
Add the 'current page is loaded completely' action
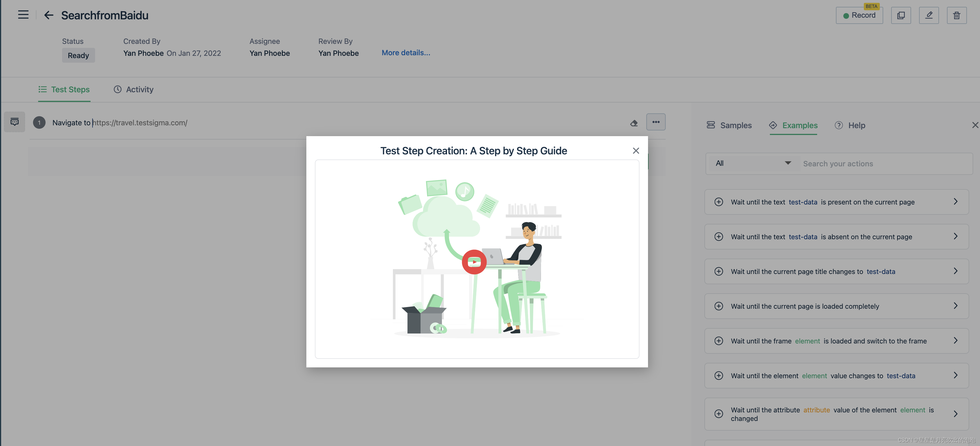point(718,306)
